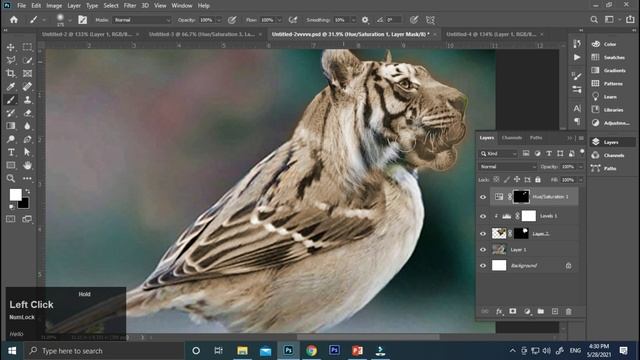The width and height of the screenshot is (640, 360).
Task: Hide the Levels 1 layer
Action: tap(483, 216)
